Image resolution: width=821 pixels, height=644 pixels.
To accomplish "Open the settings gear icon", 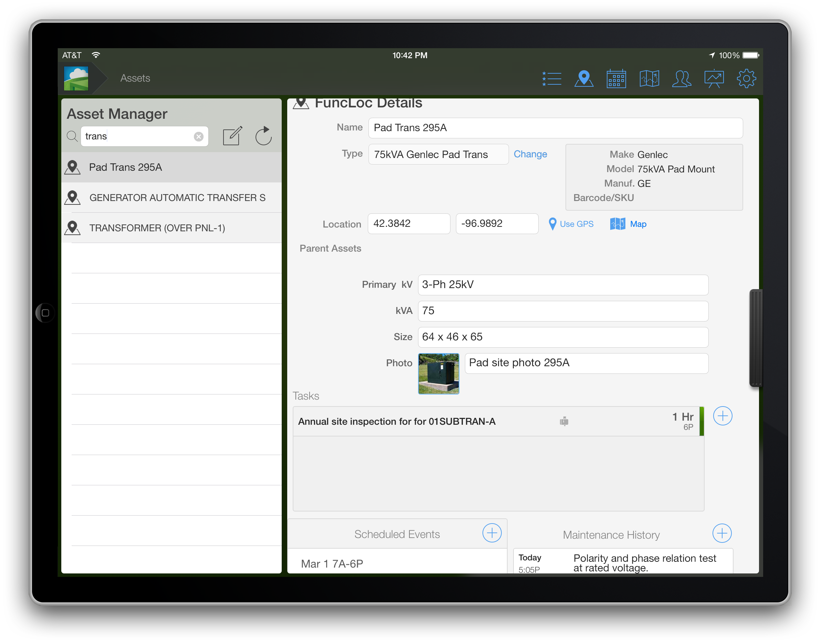I will click(x=746, y=79).
